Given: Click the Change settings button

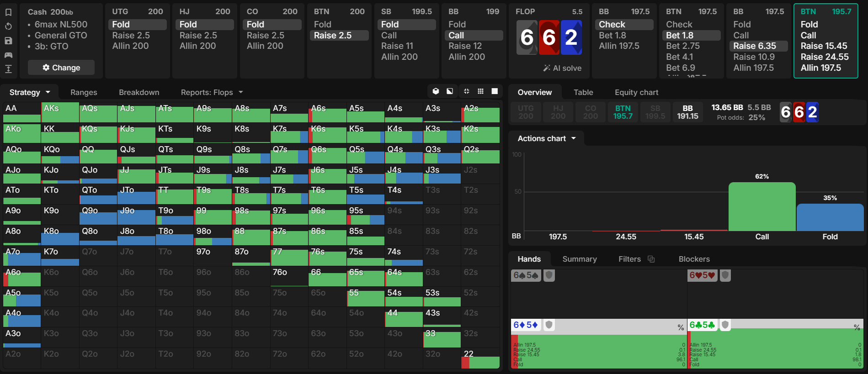Looking at the screenshot, I should (61, 68).
